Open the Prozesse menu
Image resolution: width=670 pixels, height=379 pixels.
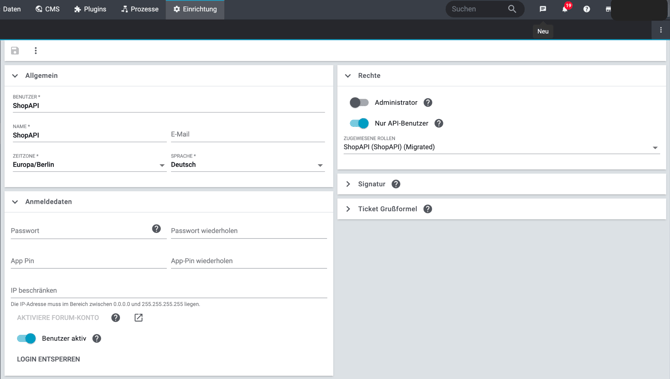click(140, 9)
